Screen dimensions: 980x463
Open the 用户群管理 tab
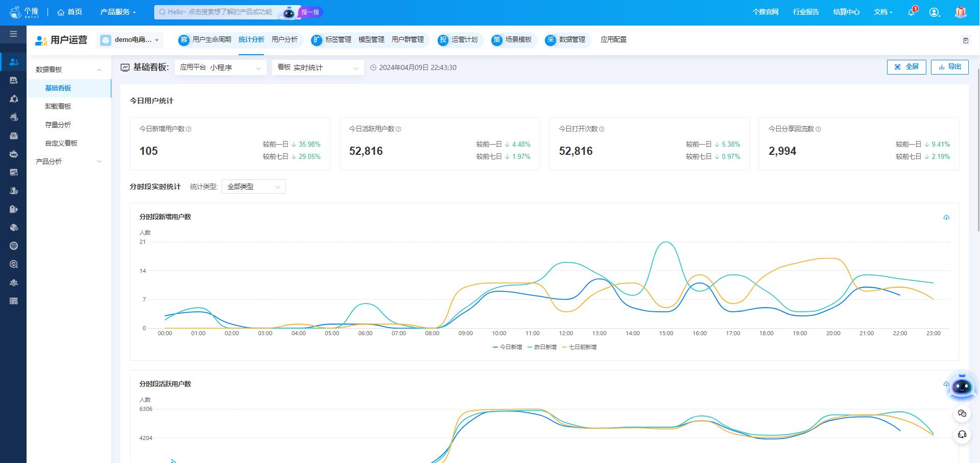[408, 39]
